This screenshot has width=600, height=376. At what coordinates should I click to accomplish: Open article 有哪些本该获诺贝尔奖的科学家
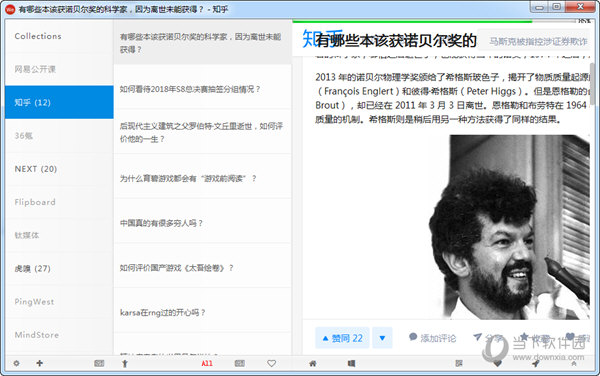(202, 42)
